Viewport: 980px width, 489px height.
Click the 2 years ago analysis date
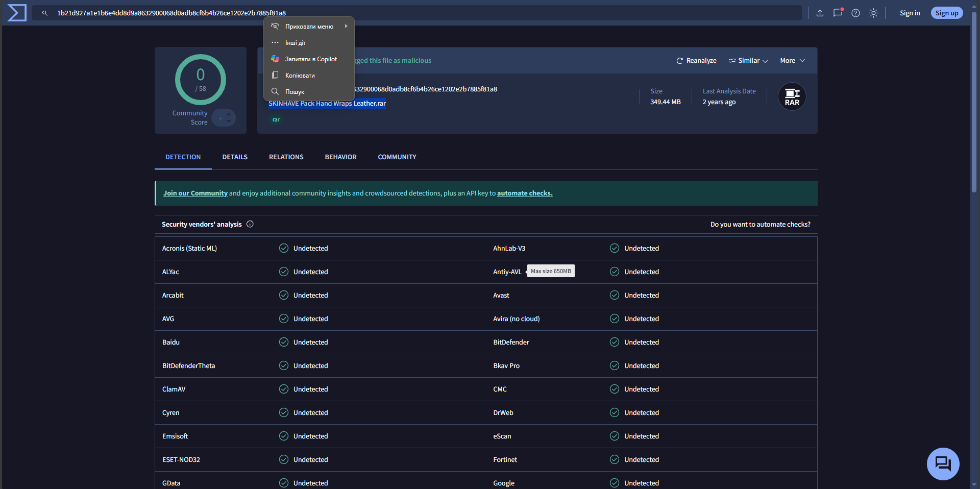(x=719, y=102)
